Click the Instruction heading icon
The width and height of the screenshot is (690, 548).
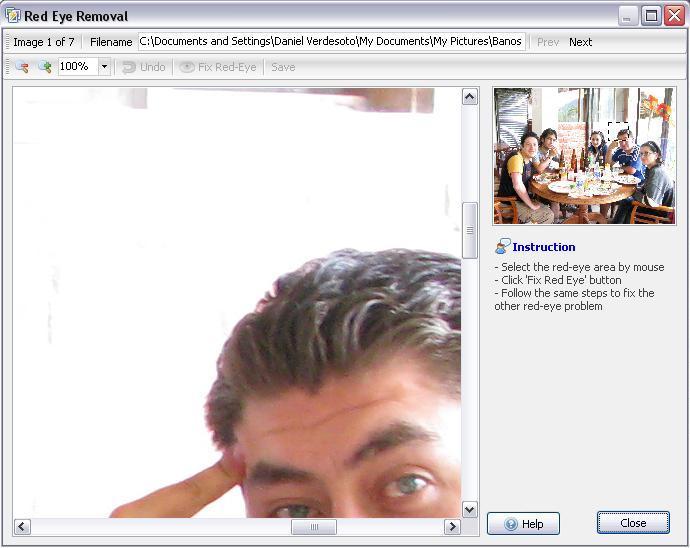click(502, 247)
